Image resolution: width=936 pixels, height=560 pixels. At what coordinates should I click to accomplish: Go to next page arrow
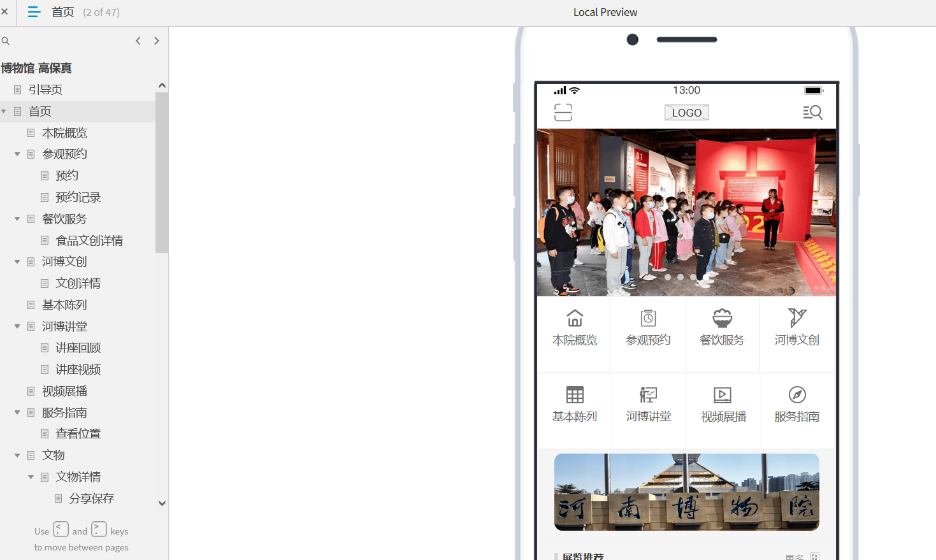point(157,41)
